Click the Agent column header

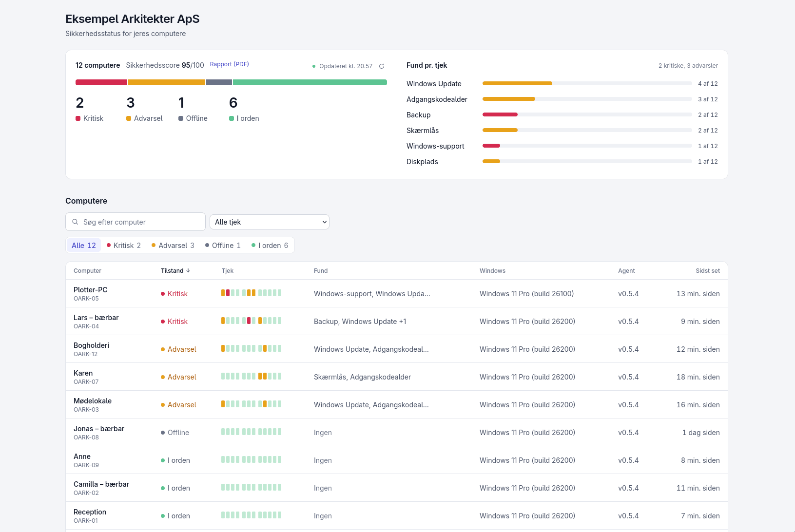(x=626, y=271)
